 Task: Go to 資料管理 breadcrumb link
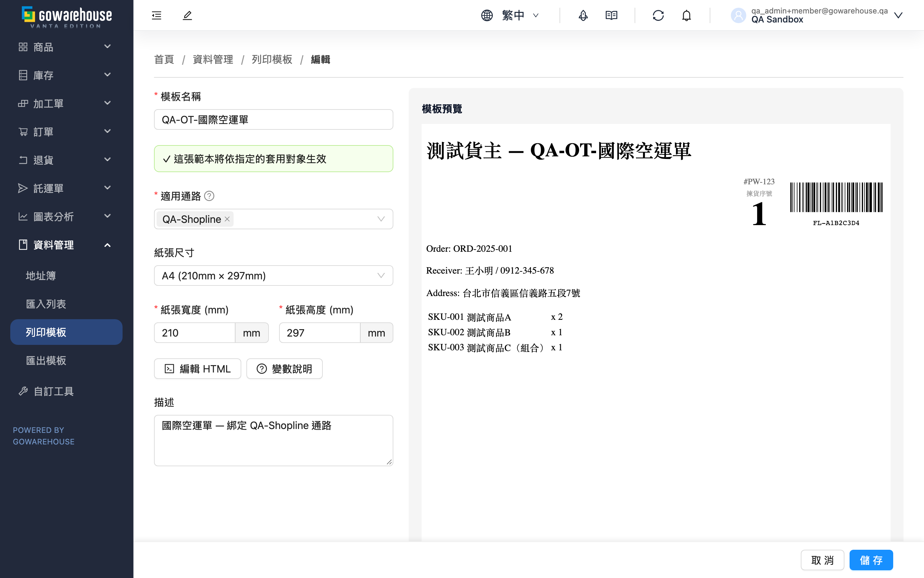[213, 60]
